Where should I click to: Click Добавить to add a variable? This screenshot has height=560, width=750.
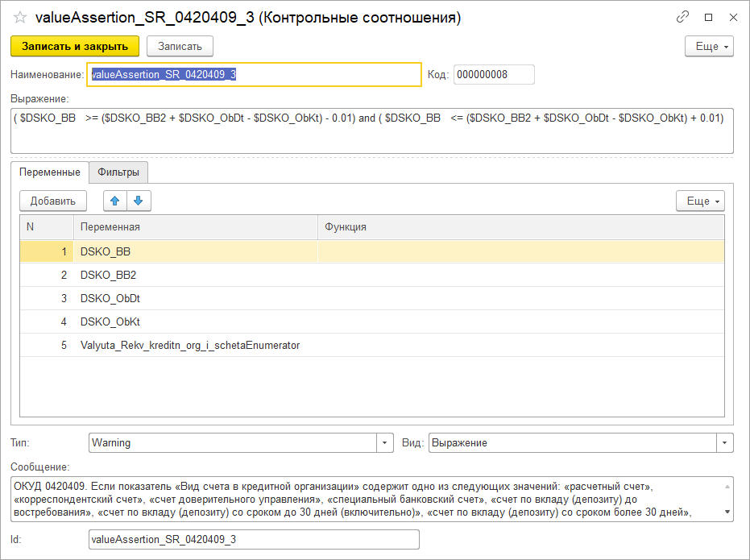53,201
